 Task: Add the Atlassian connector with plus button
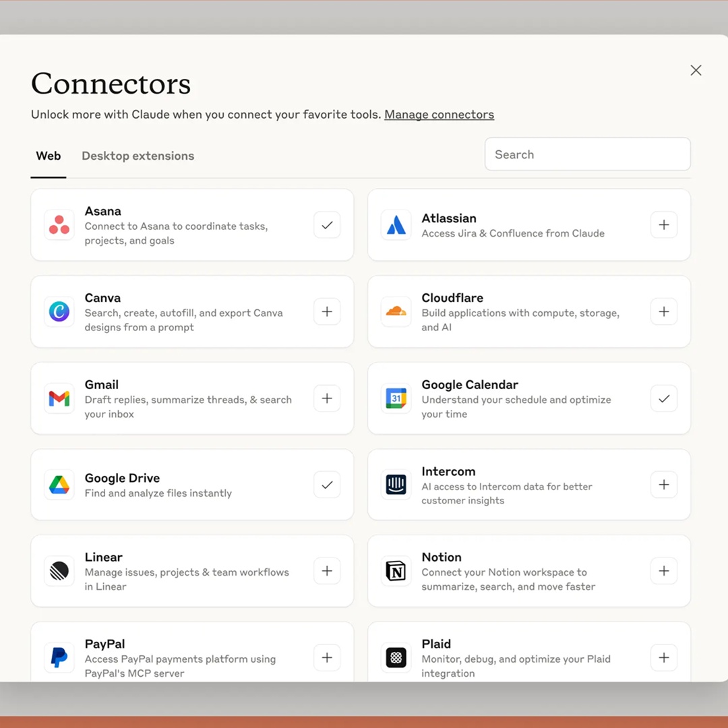coord(664,224)
